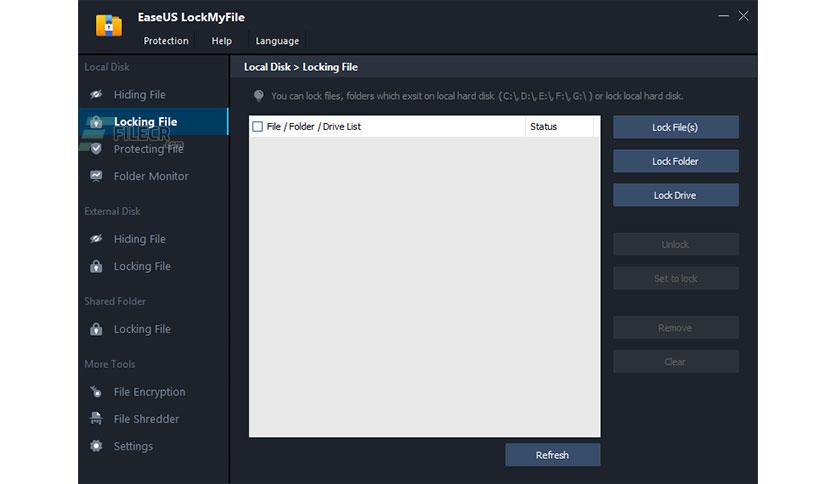Viewport: 836px width, 484px height.
Task: Click the Lock Folder button
Action: pyautogui.click(x=676, y=161)
